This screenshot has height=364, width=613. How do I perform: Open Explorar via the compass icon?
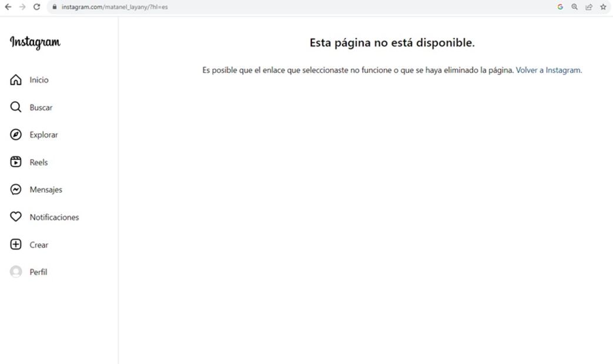(x=15, y=134)
